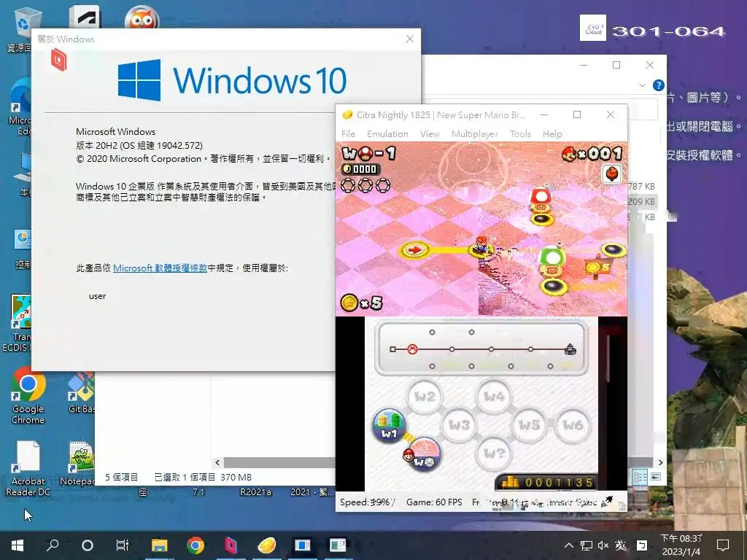Click the castle tower at track end

(570, 349)
